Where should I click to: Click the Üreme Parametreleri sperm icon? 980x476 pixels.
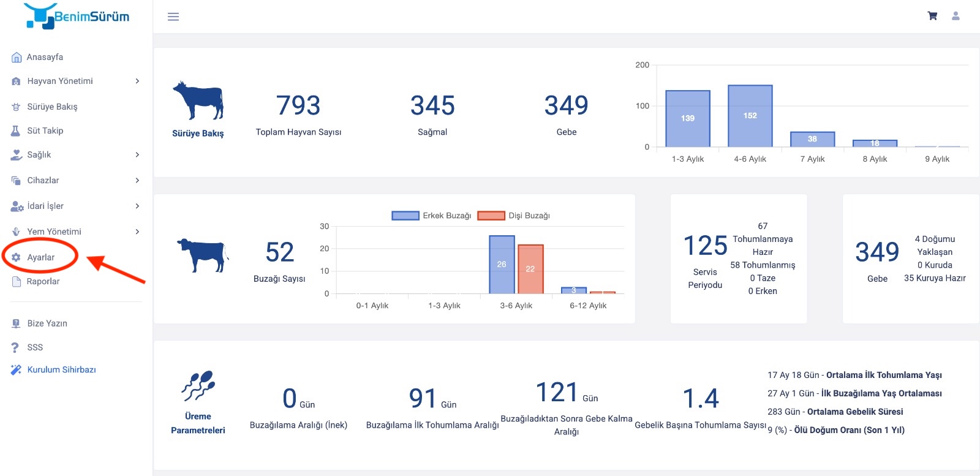198,386
